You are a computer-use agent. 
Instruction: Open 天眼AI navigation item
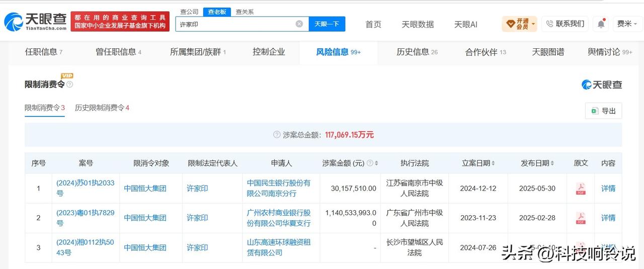pyautogui.click(x=465, y=24)
